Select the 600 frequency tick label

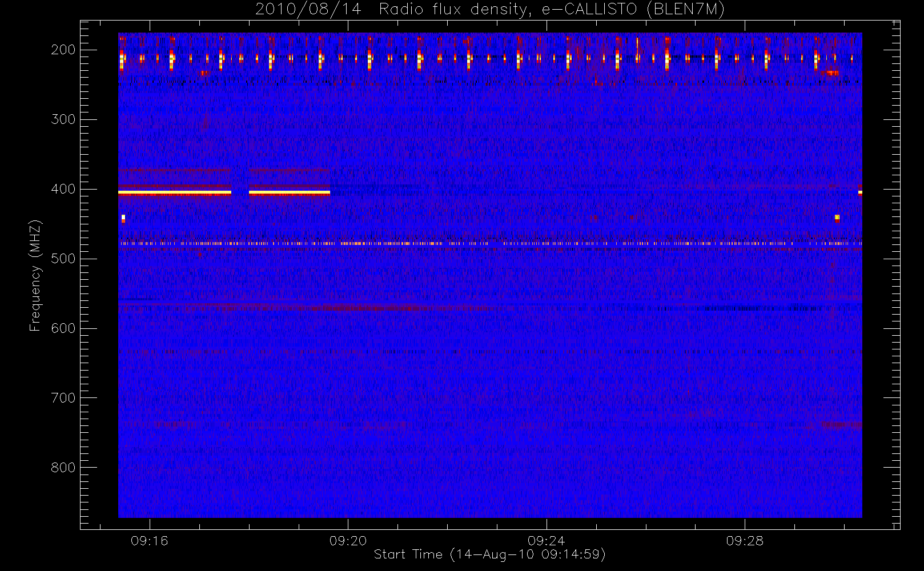(x=63, y=328)
